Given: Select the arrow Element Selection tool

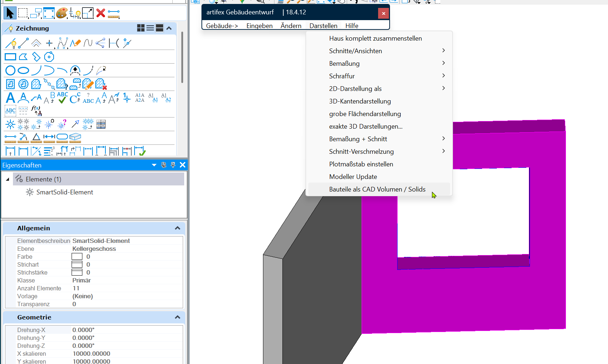Looking at the screenshot, I should click(10, 13).
